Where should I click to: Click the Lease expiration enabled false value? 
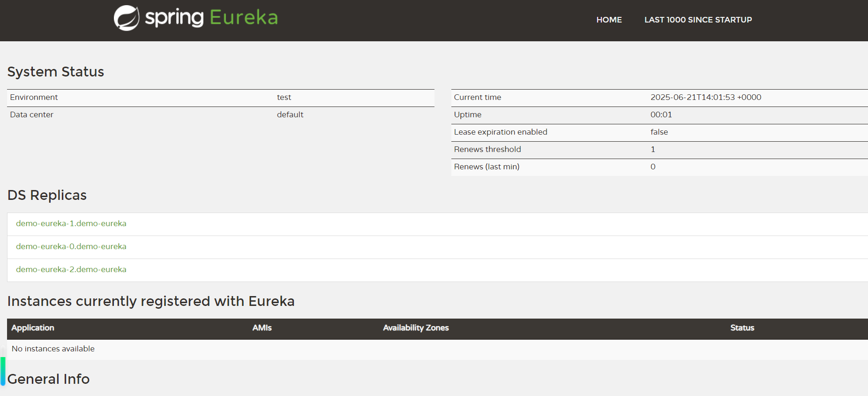coord(659,132)
